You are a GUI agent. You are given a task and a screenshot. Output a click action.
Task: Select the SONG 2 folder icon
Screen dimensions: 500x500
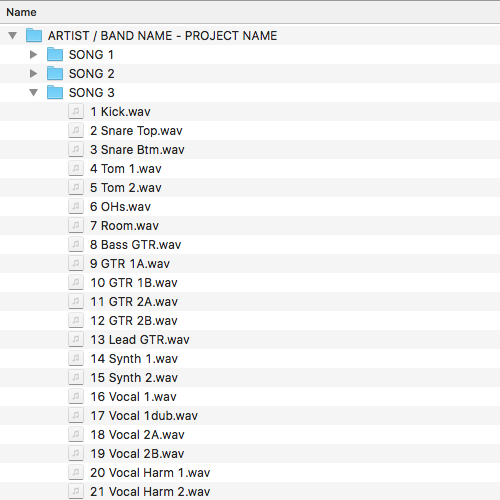click(55, 73)
